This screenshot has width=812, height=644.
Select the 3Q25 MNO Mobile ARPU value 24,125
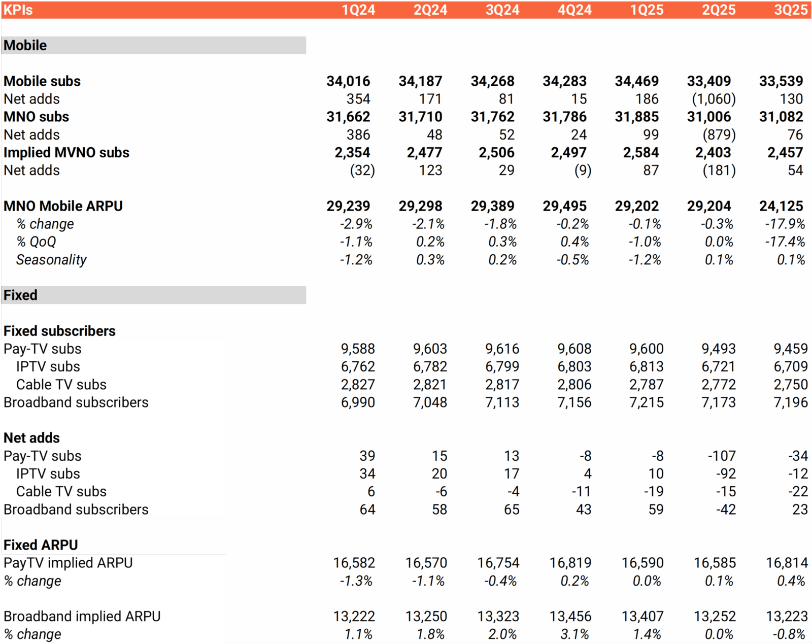pos(781,206)
